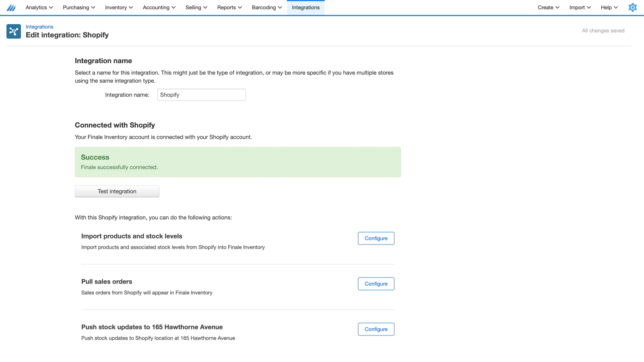Click the 'All changes saved' status text
Screen dimensions: 644x362
603,31
